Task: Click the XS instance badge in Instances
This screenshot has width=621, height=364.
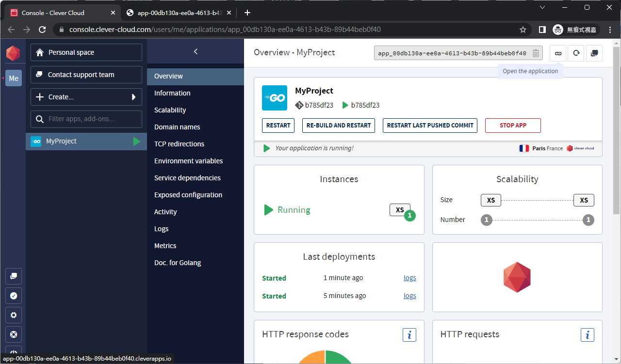Action: [400, 210]
